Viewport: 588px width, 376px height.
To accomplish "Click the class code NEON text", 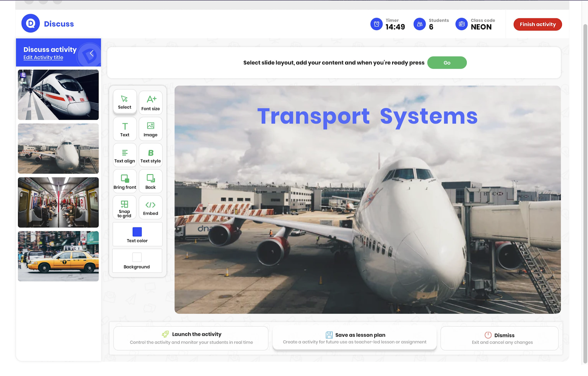I will [481, 27].
